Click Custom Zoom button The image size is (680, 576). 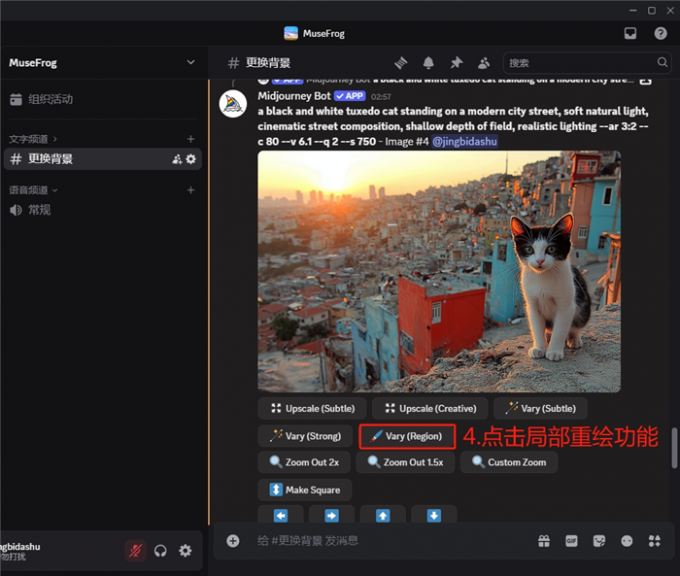[x=509, y=462]
